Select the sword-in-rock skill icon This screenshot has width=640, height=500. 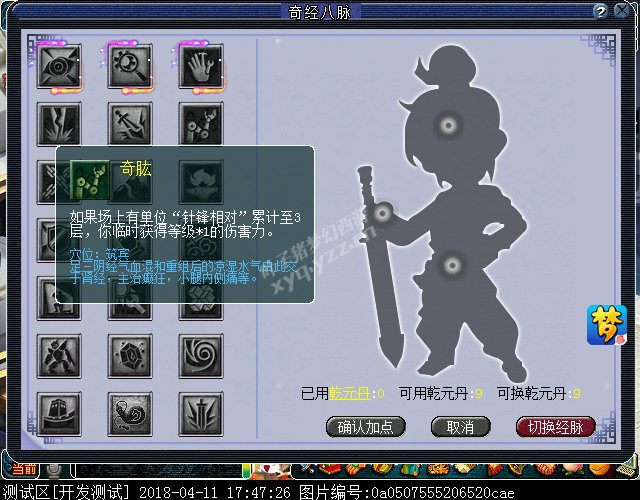pyautogui.click(x=130, y=124)
